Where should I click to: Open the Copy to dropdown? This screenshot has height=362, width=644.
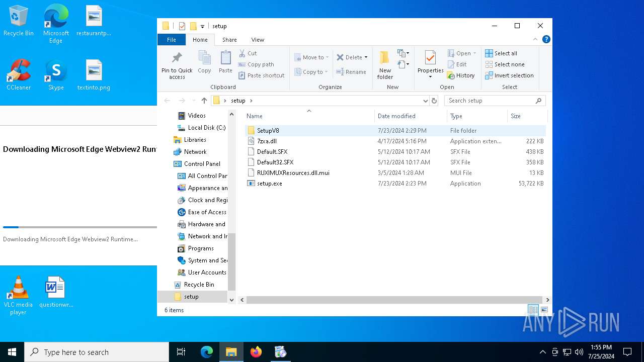311,72
